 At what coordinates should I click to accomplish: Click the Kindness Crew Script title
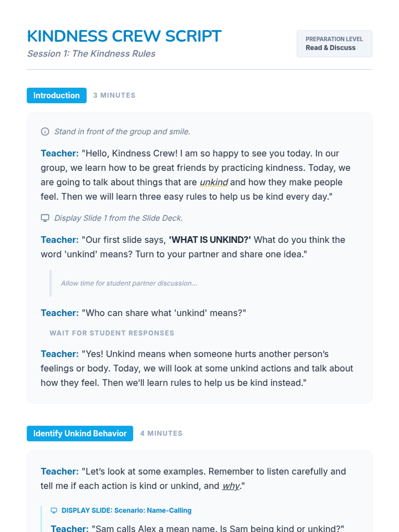pyautogui.click(x=124, y=36)
